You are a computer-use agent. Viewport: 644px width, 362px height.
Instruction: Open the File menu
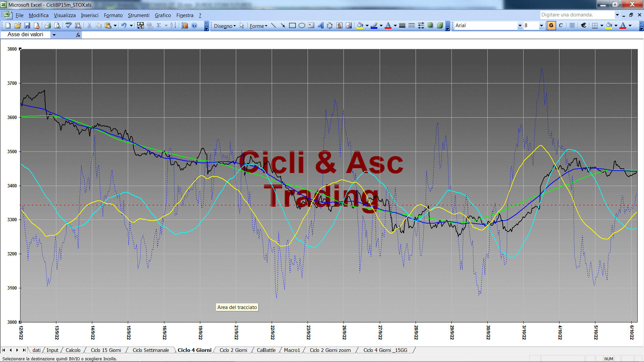coord(19,15)
